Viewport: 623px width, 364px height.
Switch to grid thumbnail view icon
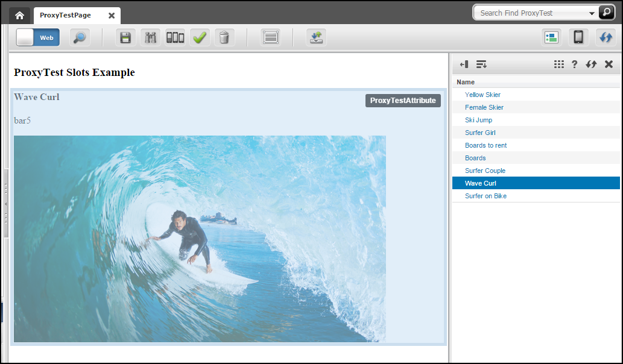click(558, 64)
